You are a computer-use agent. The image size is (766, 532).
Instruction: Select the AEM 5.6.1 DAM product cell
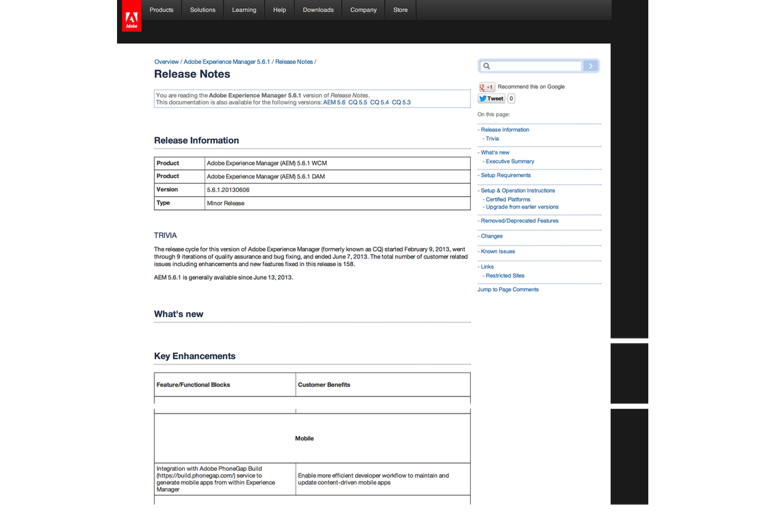338,176
